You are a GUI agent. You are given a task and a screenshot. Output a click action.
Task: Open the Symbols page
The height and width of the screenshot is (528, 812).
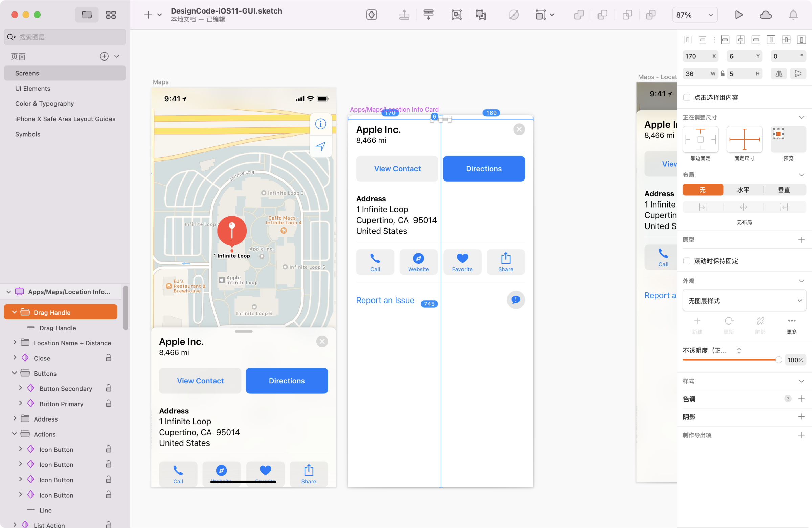65,134
